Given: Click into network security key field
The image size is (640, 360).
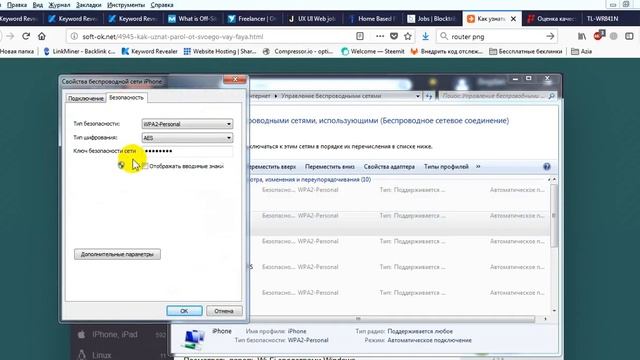Looking at the screenshot, I should point(187,151).
